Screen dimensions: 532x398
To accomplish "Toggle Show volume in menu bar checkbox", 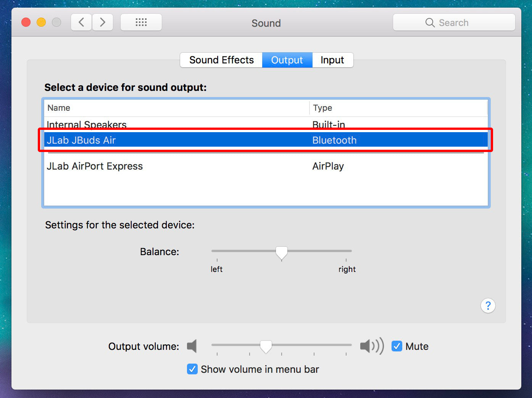I will click(x=192, y=369).
